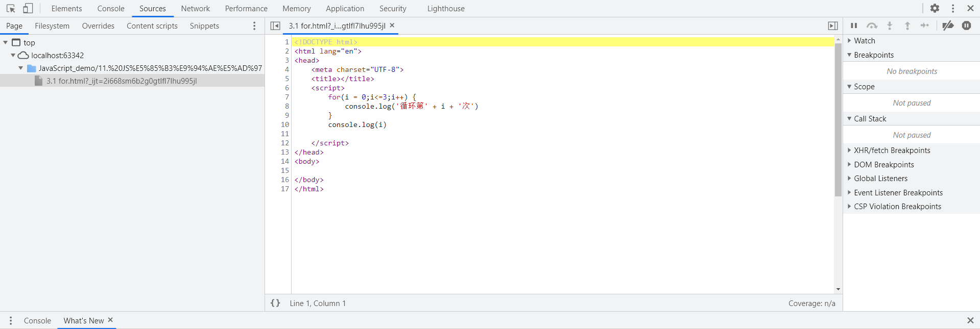
Task: Open the Performance tab
Action: pyautogui.click(x=246, y=9)
